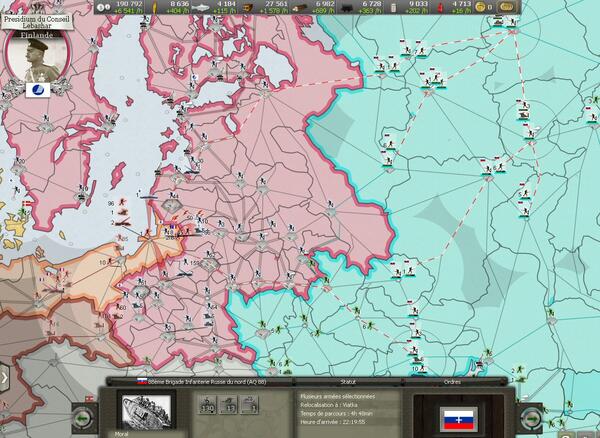
Task: Click the grain resource icon
Action: [155, 7]
